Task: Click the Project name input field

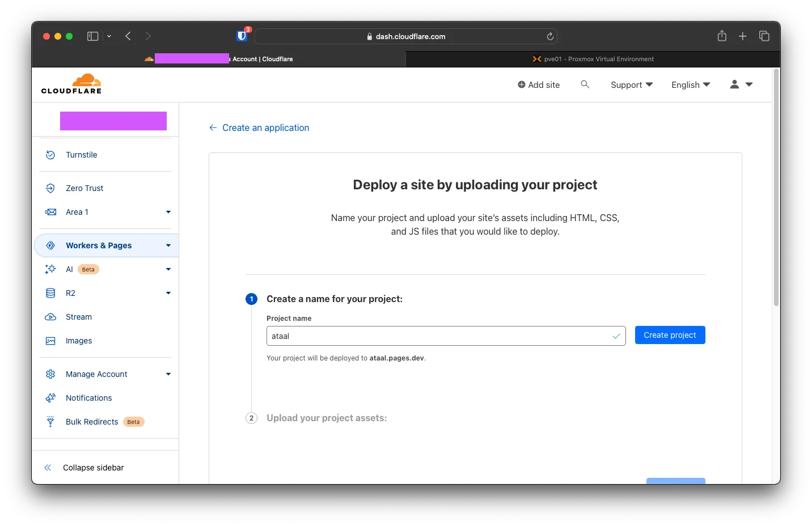Action: pos(446,336)
